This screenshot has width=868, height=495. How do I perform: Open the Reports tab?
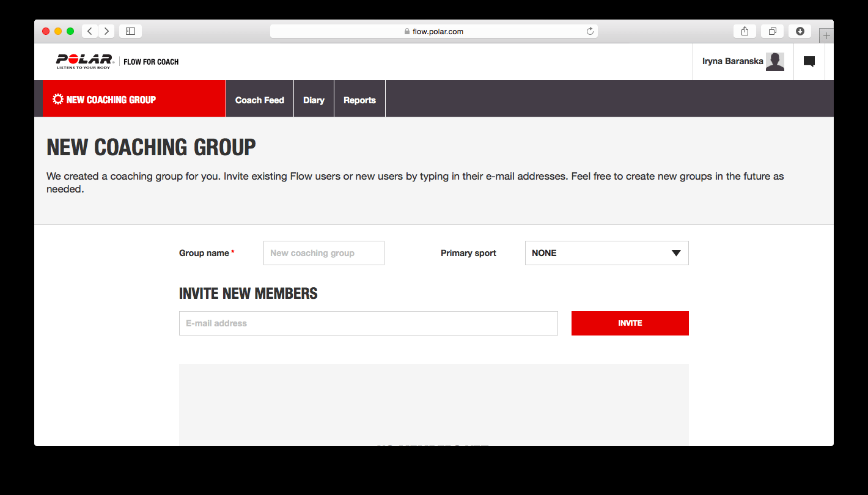point(359,100)
